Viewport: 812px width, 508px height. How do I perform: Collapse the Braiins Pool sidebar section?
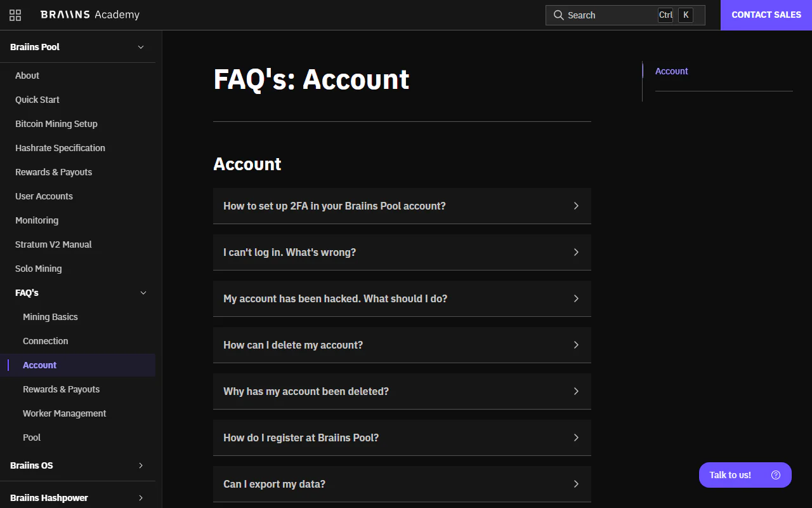pyautogui.click(x=141, y=47)
